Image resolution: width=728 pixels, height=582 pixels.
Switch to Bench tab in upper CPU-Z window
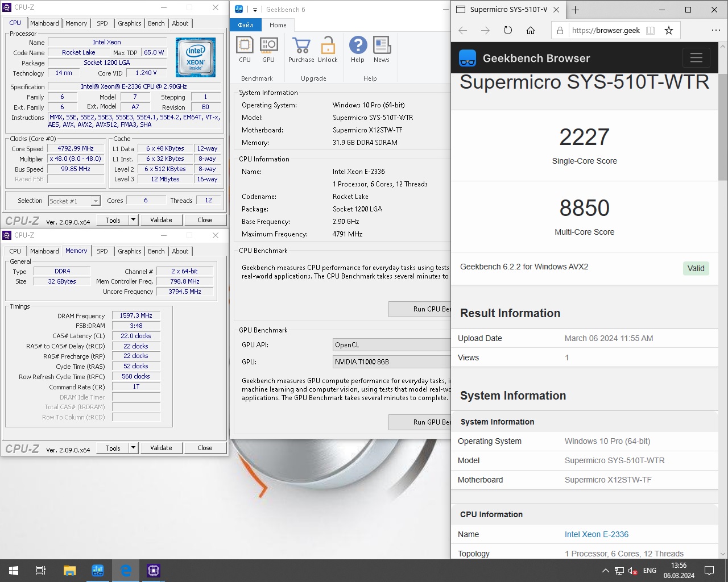(x=156, y=23)
